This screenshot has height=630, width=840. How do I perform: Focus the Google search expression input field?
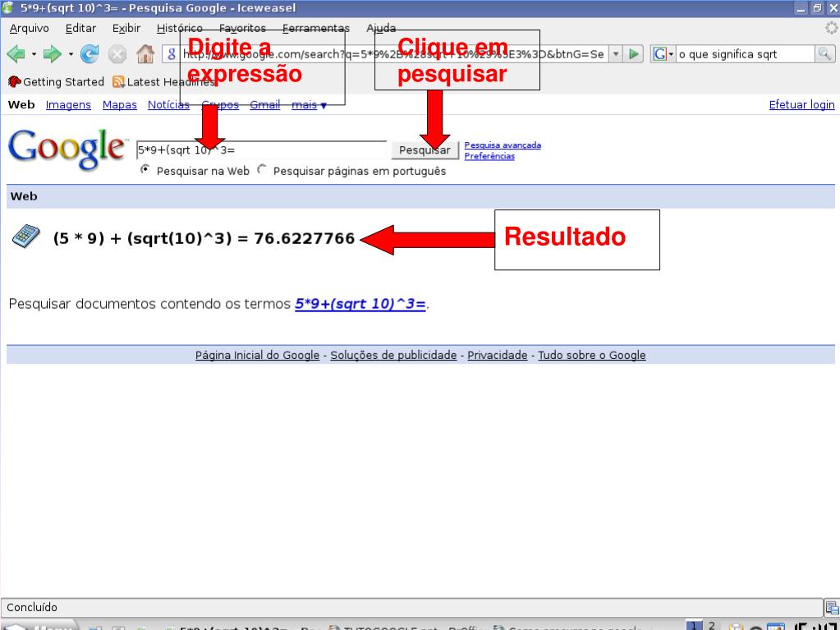(x=262, y=150)
